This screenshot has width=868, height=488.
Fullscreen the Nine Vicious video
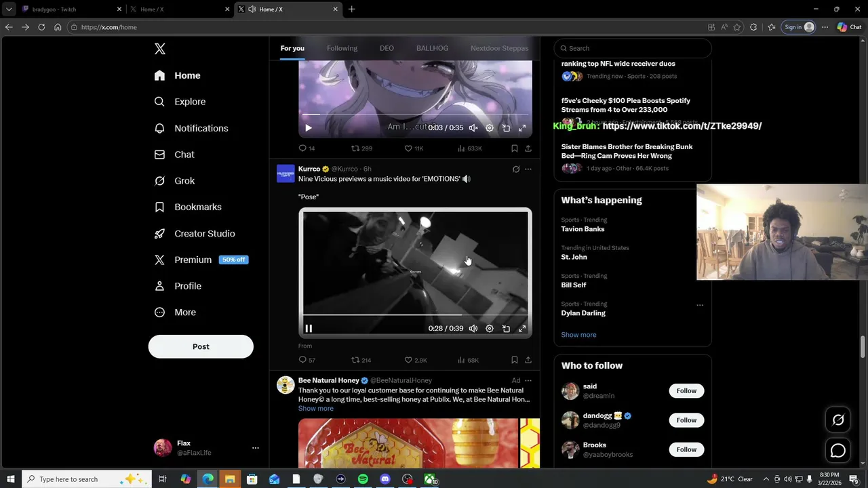click(522, 329)
